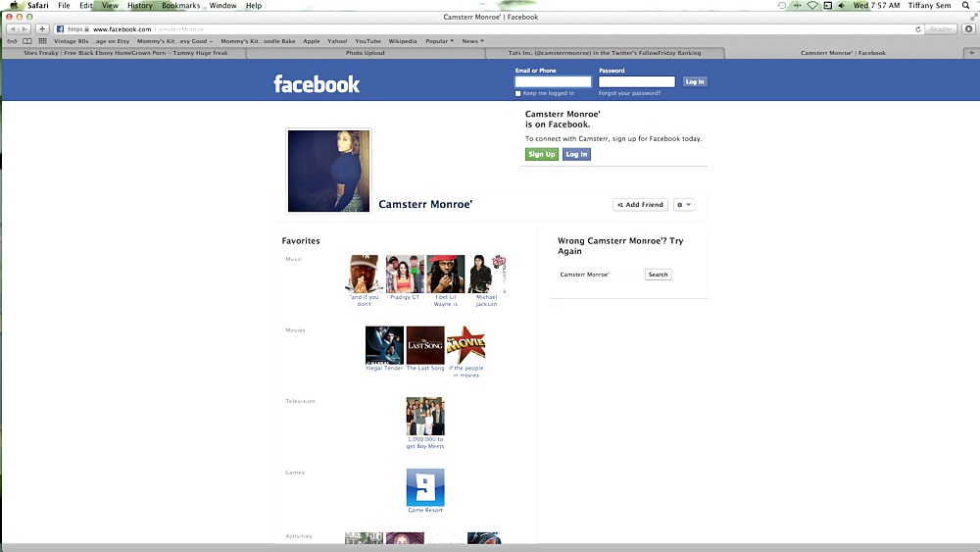980x552 pixels.
Task: Show bookmarks via the open-book icon
Action: pos(27,41)
